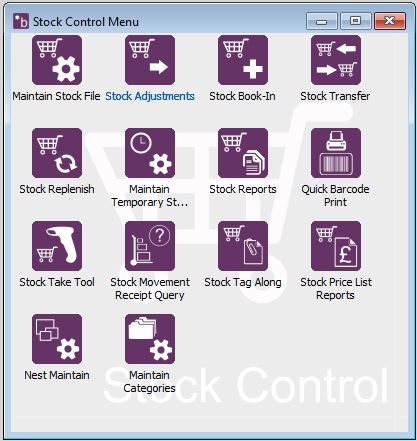Open the Stock Take Tool scanner icon

click(57, 246)
